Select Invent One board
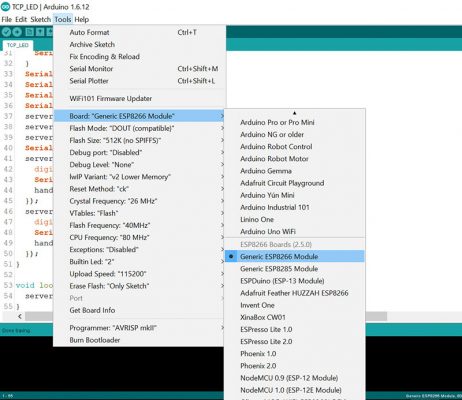Image resolution: width=462 pixels, height=400 pixels. pyautogui.click(x=295, y=305)
